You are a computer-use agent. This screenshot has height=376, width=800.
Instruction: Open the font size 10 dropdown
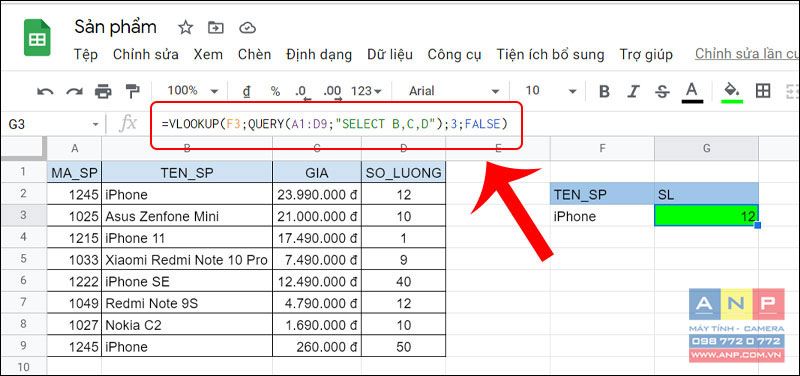point(551,91)
